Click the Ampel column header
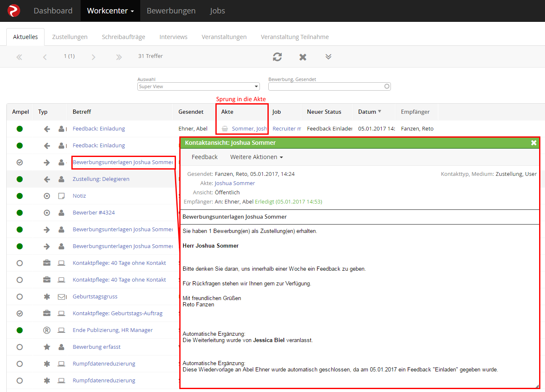Screen dimensions: 545x392 pyautogui.click(x=21, y=112)
